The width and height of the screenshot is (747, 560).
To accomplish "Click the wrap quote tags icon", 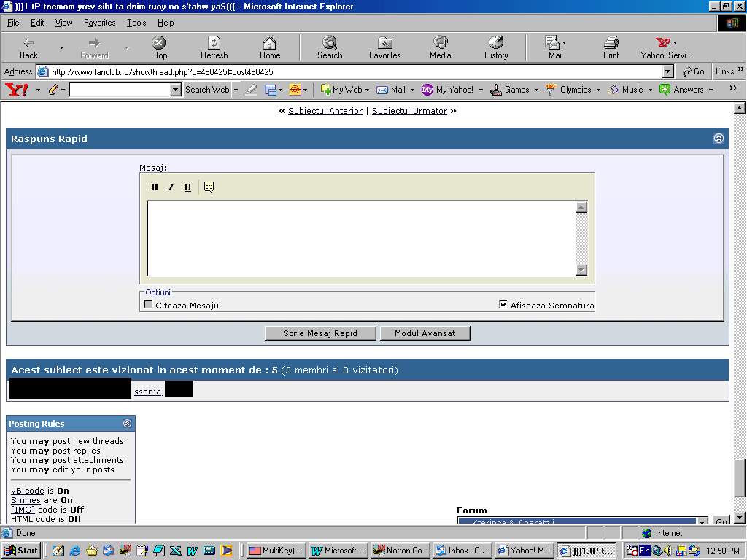I will coord(209,187).
